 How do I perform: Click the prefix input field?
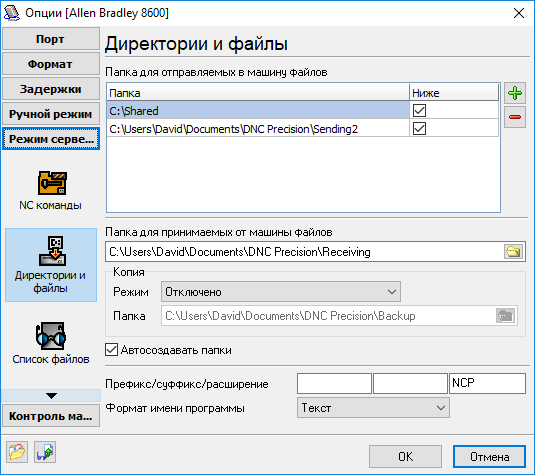click(334, 383)
